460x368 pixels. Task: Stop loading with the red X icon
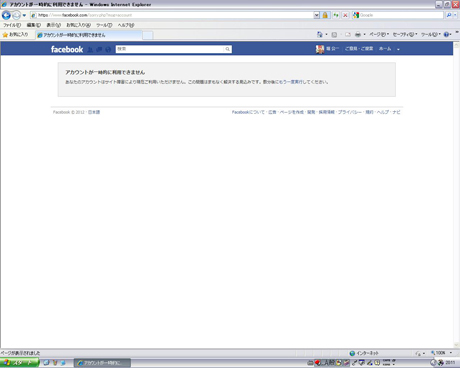[345, 15]
